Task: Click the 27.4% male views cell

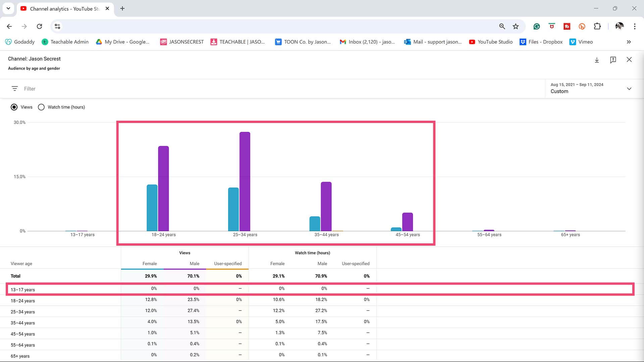Action: 193,311
